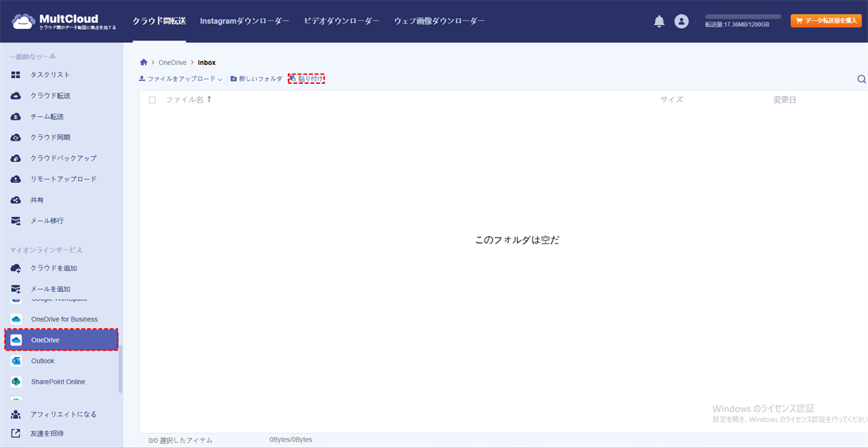This screenshot has width=868, height=448.
Task: Click the 0/0 選択したアイテム status text
Action: (181, 440)
